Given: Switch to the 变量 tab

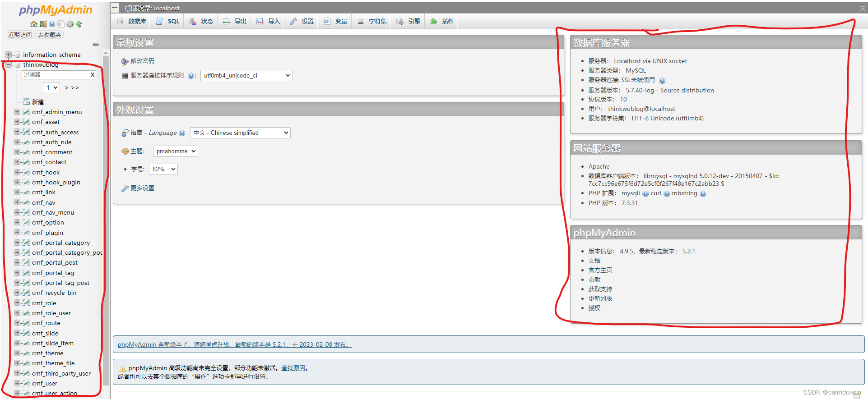Looking at the screenshot, I should 335,21.
